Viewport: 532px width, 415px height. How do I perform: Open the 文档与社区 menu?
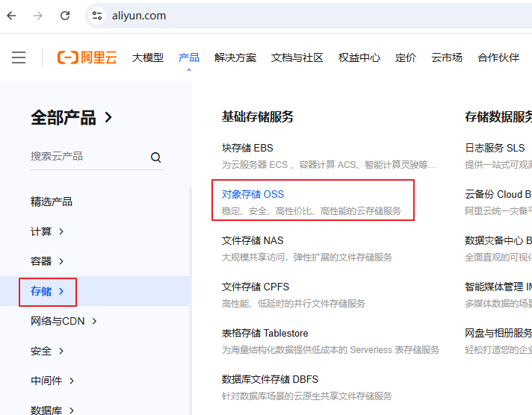297,57
